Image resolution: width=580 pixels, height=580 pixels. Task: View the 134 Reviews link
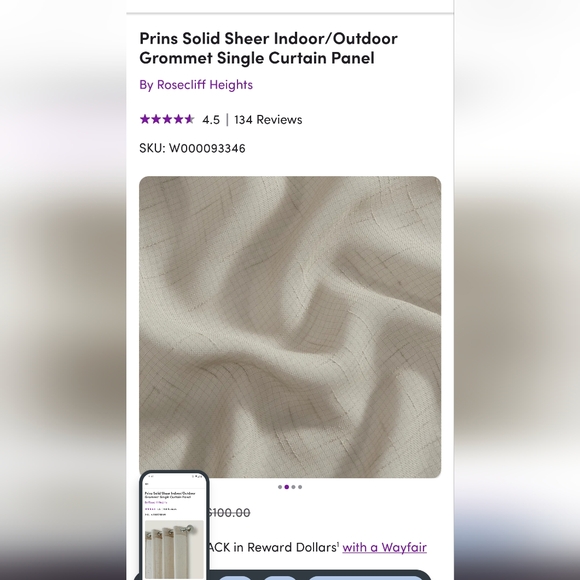[268, 119]
